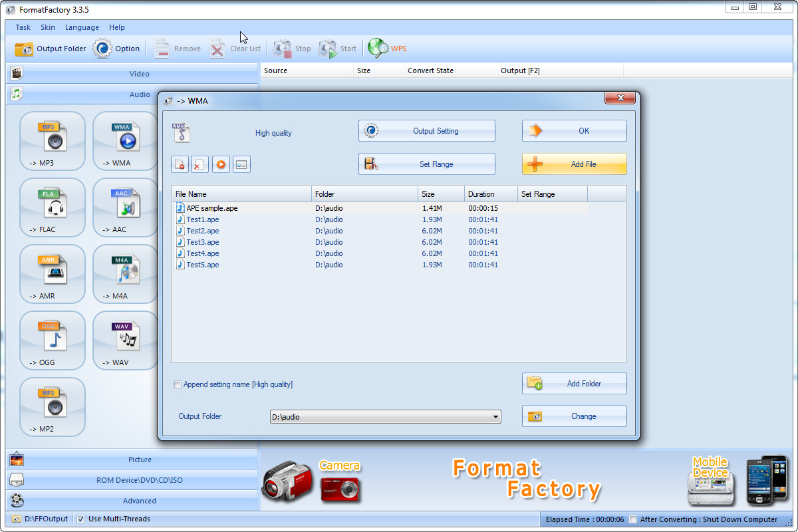Select Test5.ape in the file list

[380, 265]
